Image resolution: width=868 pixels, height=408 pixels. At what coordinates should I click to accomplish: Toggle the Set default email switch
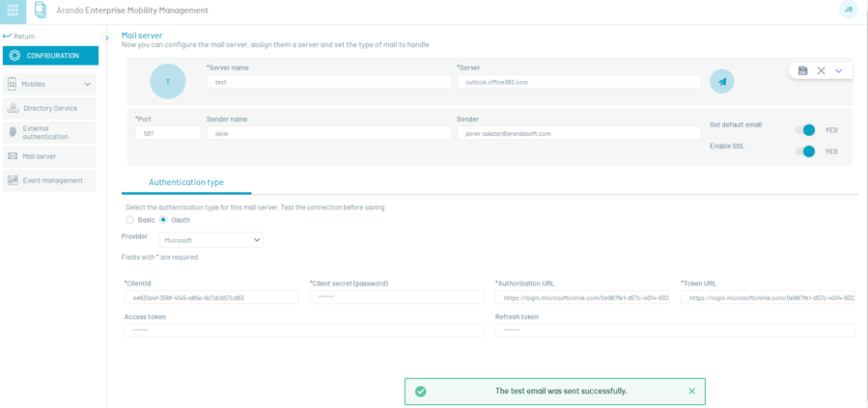803,130
